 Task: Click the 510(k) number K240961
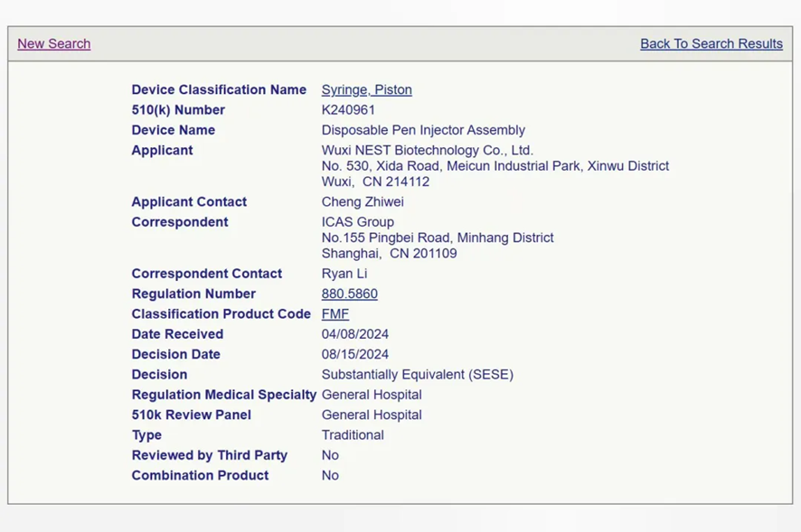pos(348,110)
